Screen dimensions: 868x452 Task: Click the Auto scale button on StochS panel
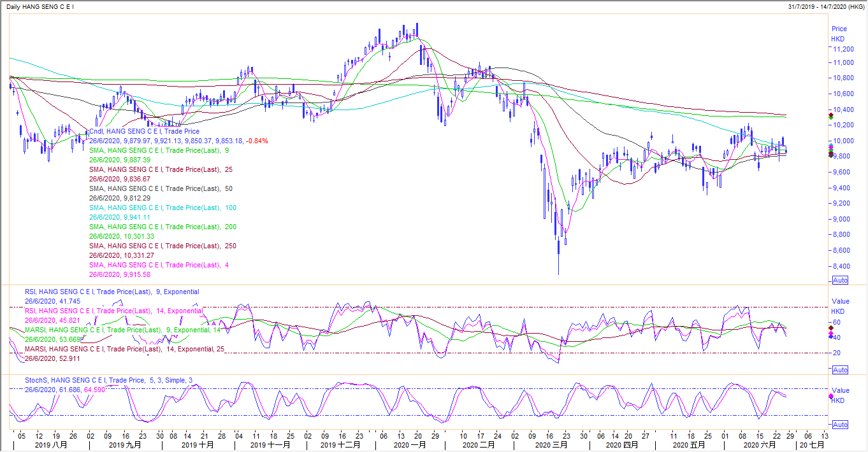[840, 425]
